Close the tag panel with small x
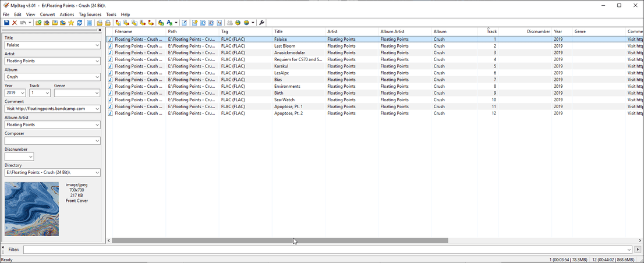This screenshot has width=644, height=263. point(100,30)
